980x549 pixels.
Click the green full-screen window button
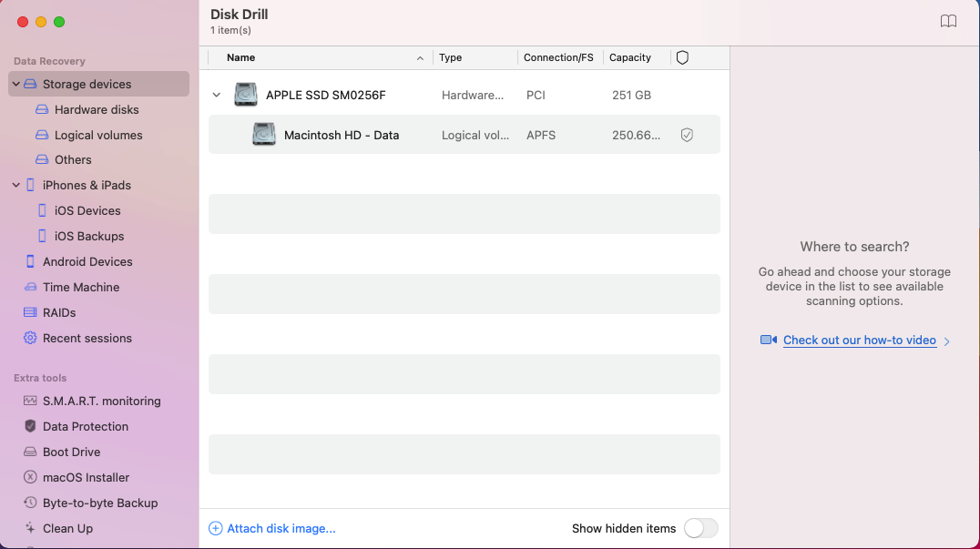coord(59,22)
